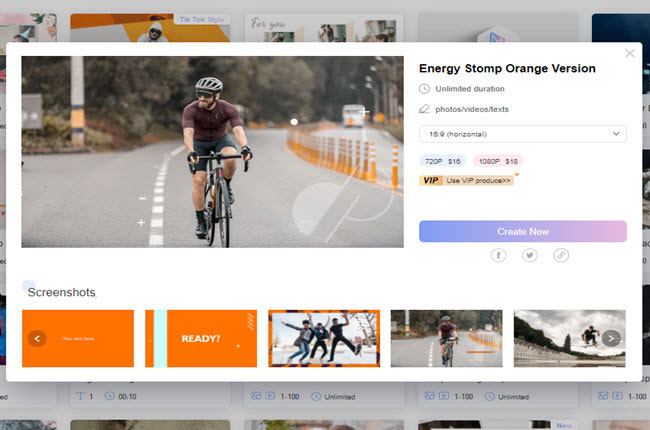This screenshot has height=430, width=650.
Task: Click the text count icon next to 1
Action: (x=80, y=396)
